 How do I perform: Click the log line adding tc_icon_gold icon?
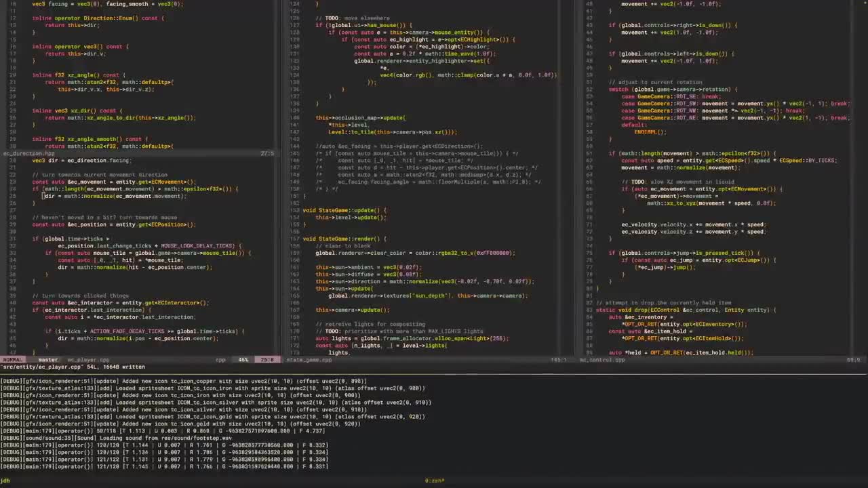[x=180, y=424]
